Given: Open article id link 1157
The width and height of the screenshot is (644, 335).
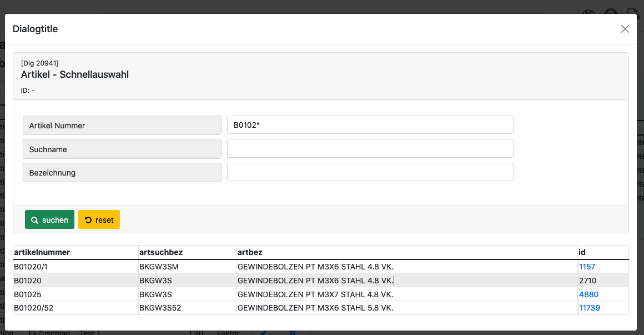Looking at the screenshot, I should coord(587,267).
